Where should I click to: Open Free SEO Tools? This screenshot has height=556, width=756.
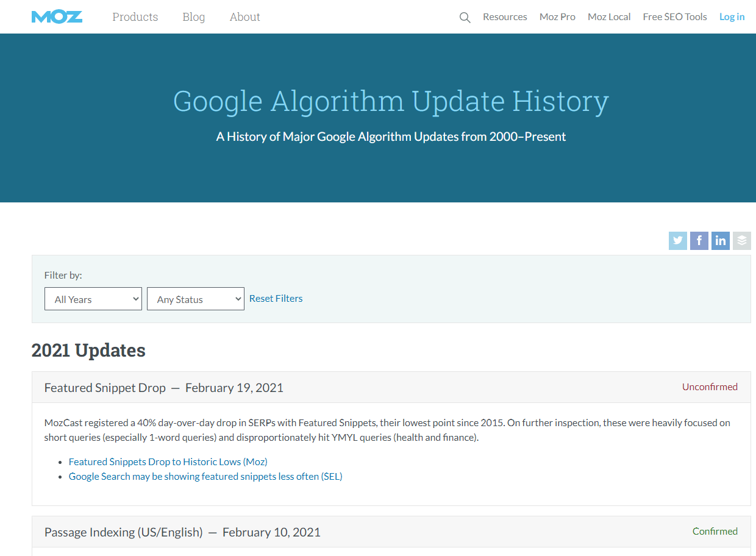coord(675,17)
